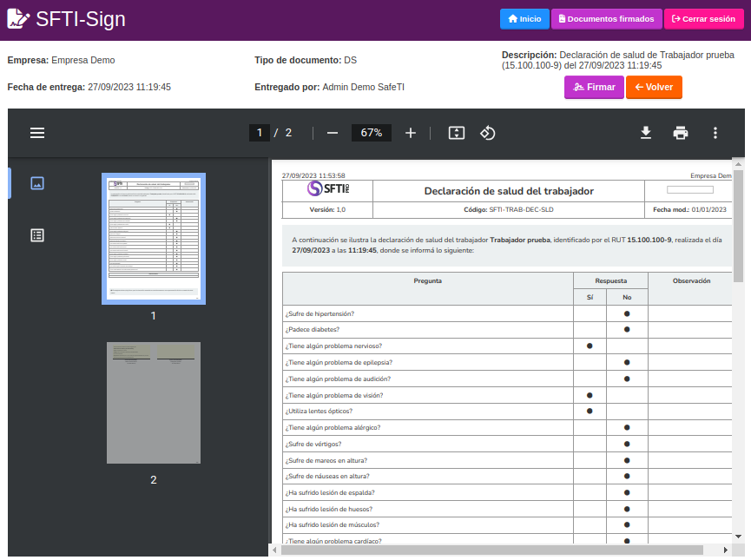This screenshot has height=560, width=751.
Task: Go to Inicio home page
Action: [524, 19]
